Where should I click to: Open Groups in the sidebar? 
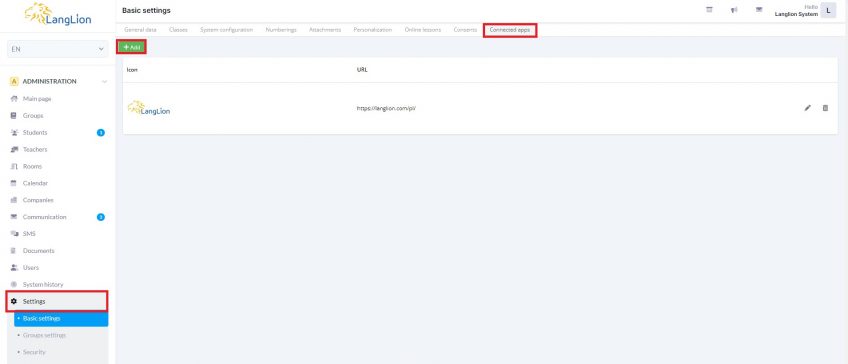tap(32, 116)
